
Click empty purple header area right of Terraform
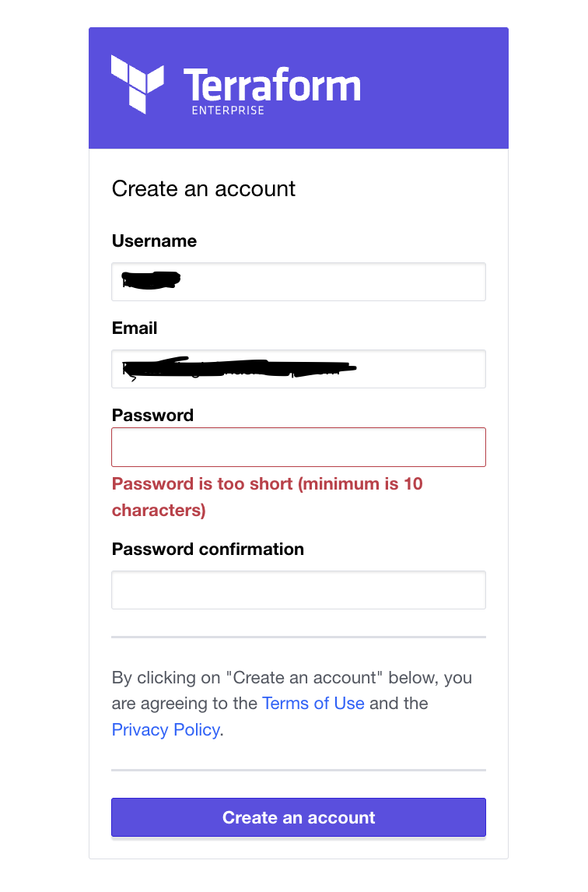[x=436, y=86]
